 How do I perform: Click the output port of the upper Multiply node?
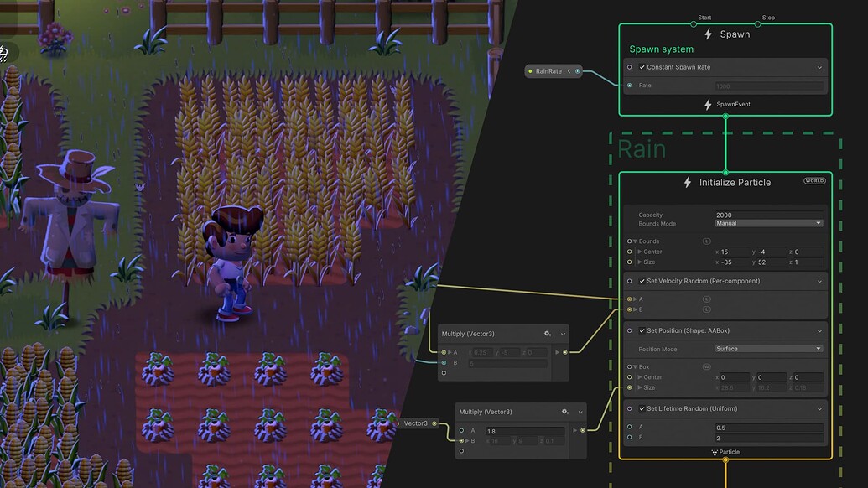tap(565, 352)
